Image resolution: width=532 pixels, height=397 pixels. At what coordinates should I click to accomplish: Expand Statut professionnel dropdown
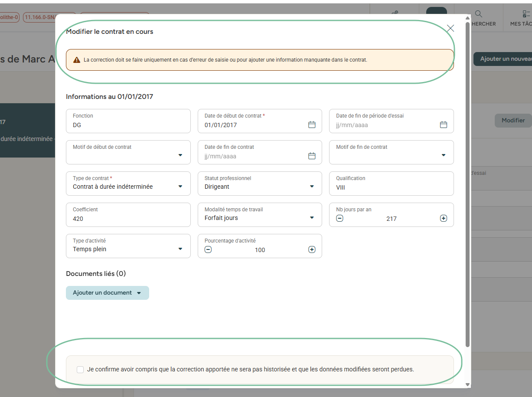tap(312, 187)
